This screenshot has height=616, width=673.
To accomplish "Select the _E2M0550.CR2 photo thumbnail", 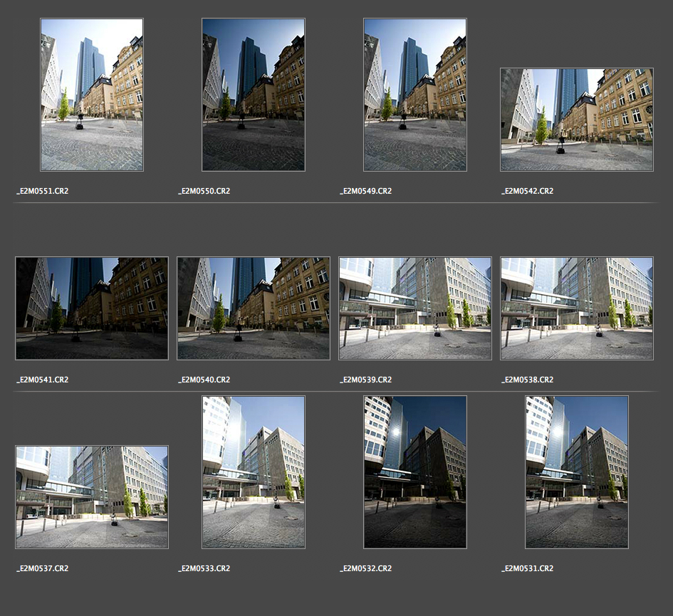I will coord(254,95).
